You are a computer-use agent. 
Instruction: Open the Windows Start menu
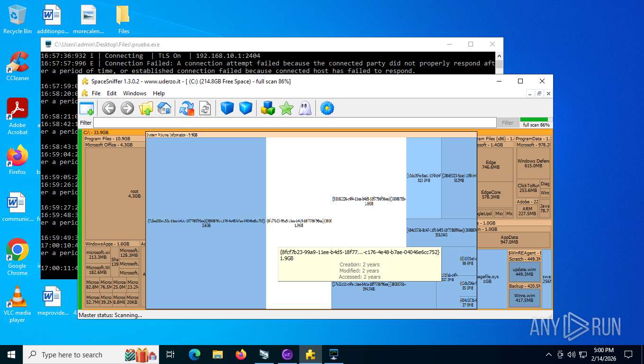click(x=11, y=355)
